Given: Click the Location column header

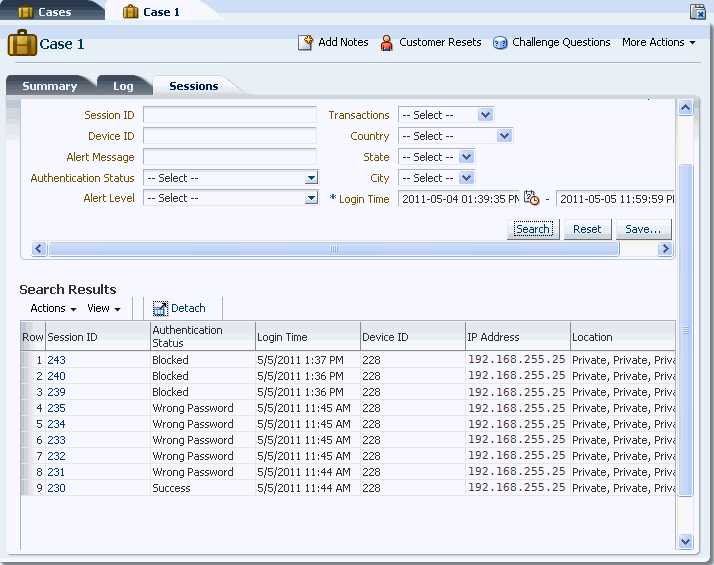Looking at the screenshot, I should point(622,336).
